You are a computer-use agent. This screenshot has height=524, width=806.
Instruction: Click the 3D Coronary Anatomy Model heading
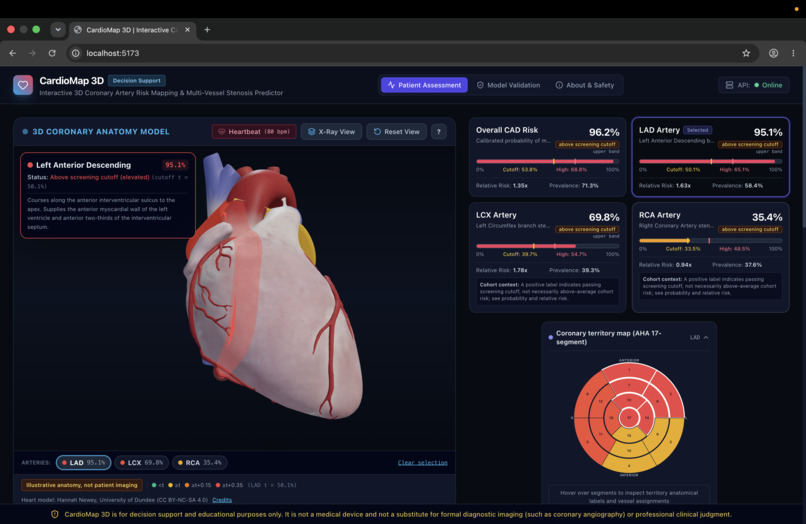101,132
